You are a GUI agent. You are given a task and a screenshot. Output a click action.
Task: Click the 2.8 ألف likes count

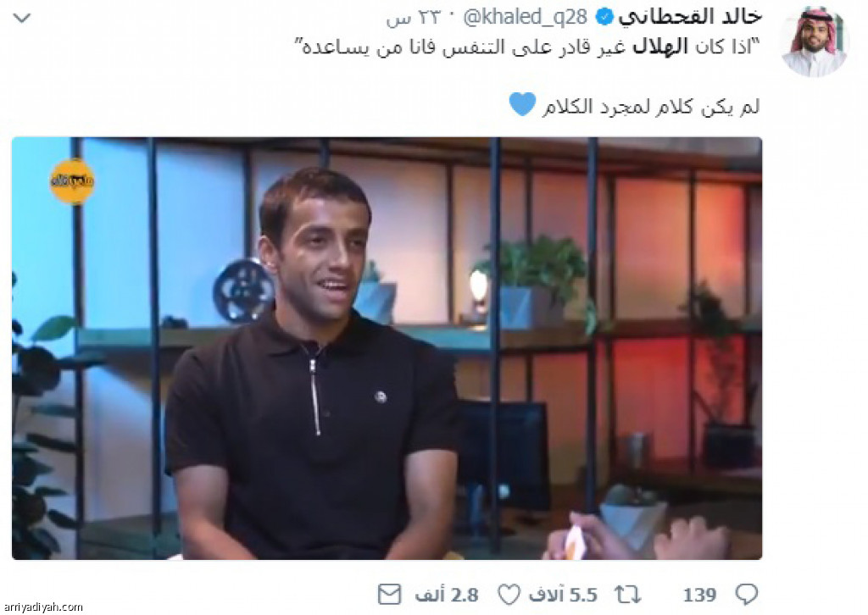tap(447, 595)
